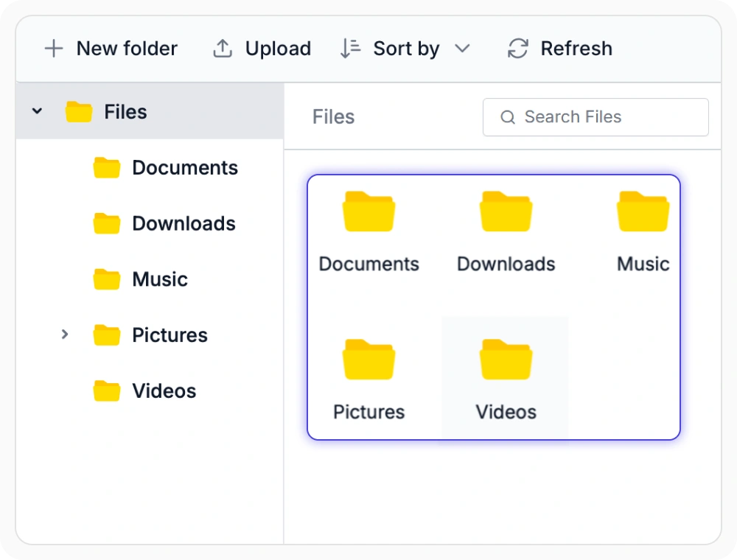Screen dimensions: 737x560
Task: Focus the Search Files input field
Action: pos(595,117)
